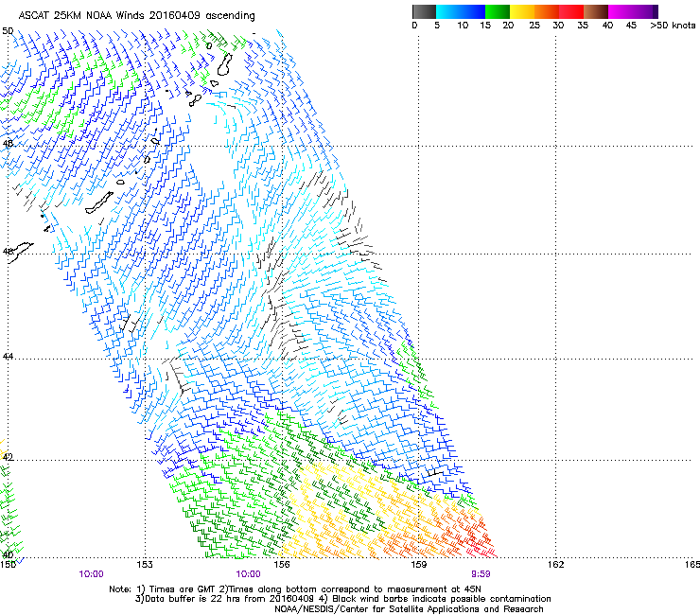700x615 pixels.
Task: Click the '>50 knots' legend label
Action: (673, 26)
